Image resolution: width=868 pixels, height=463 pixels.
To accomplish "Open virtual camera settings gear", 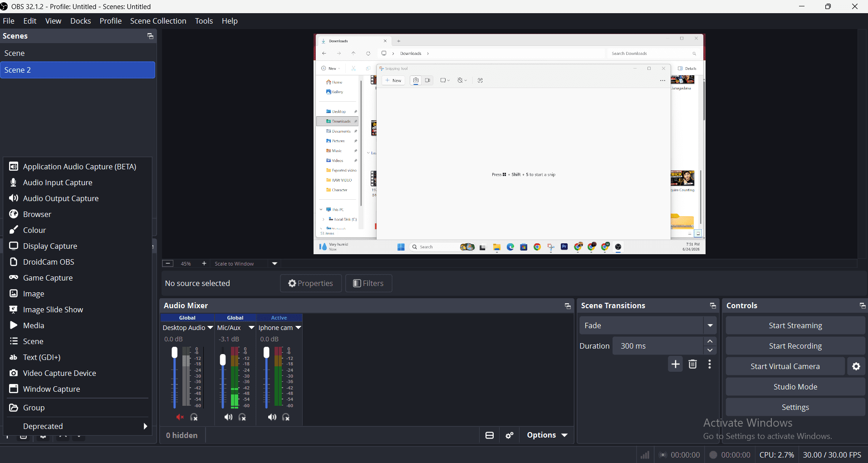I will coord(856,366).
